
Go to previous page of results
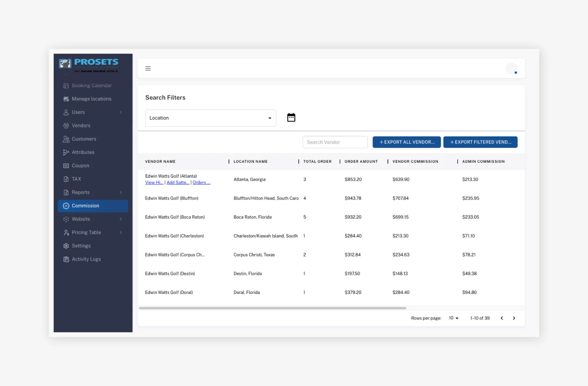click(x=501, y=318)
